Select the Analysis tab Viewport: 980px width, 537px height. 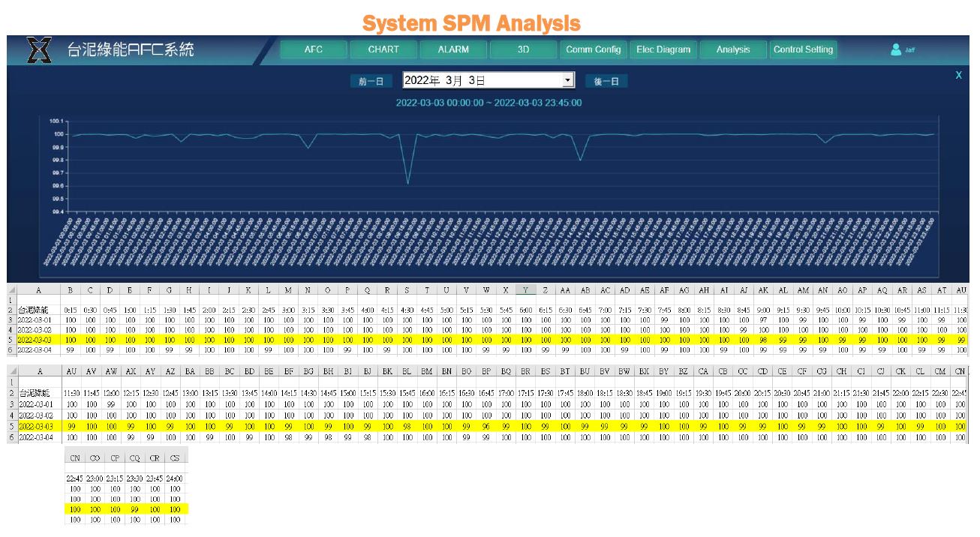pos(733,49)
